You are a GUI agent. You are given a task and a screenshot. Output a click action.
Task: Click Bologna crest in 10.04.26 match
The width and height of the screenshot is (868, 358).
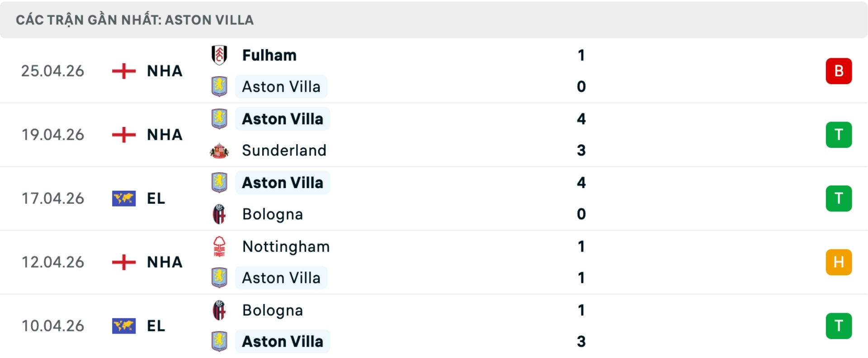[x=219, y=310]
